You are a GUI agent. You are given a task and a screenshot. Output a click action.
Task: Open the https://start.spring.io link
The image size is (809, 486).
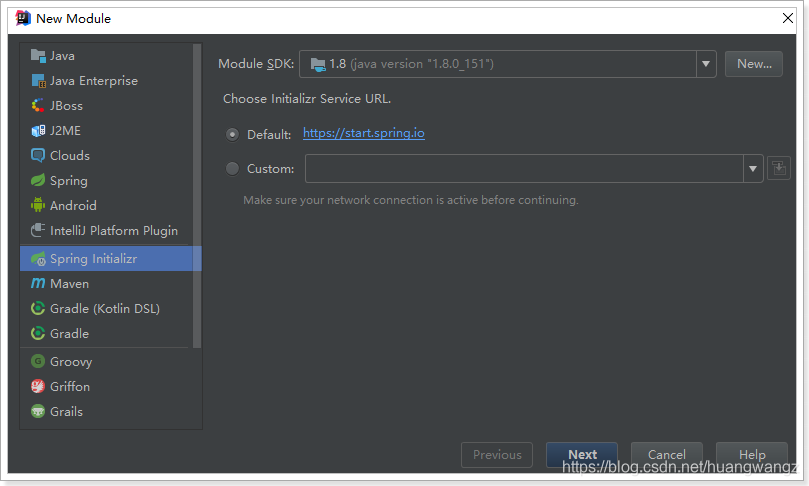click(x=364, y=133)
